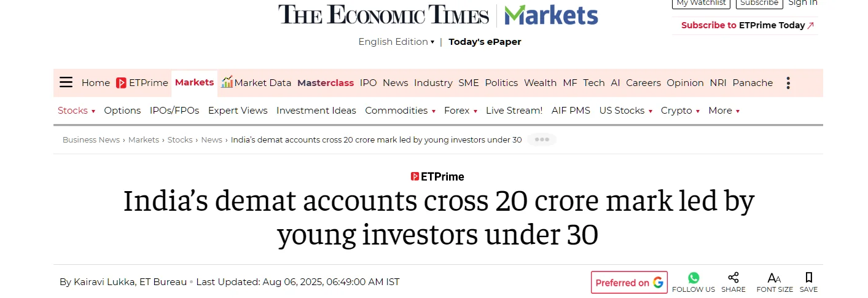Save article with bookmark icon
868x298 pixels.
808,278
